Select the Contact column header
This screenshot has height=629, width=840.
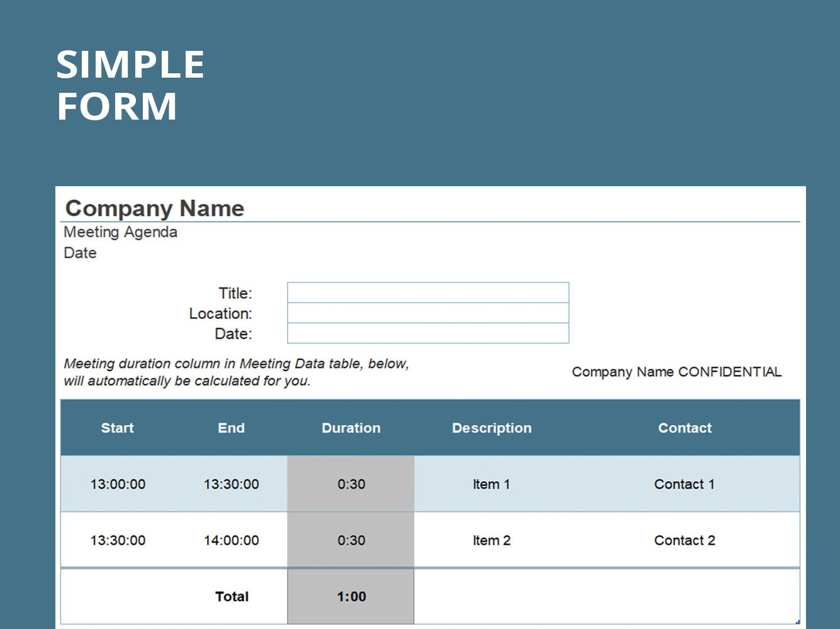pyautogui.click(x=685, y=428)
